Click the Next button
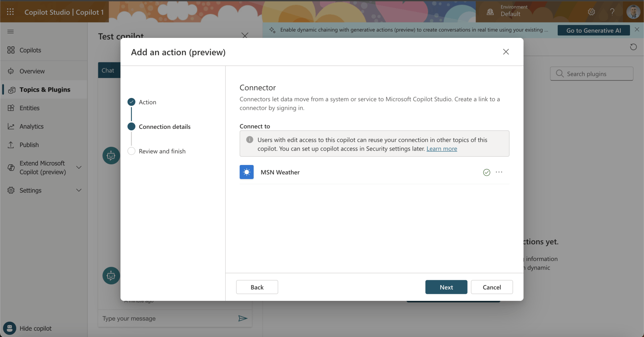Screen dimensions: 644x337 (x=446, y=287)
